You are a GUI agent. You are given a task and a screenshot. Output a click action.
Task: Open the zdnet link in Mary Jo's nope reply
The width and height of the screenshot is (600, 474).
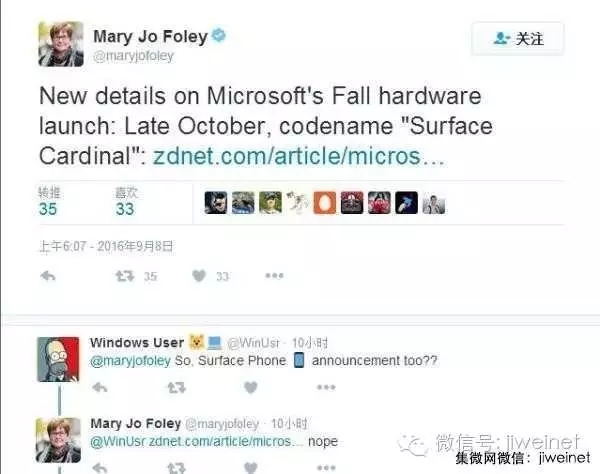[226, 441]
